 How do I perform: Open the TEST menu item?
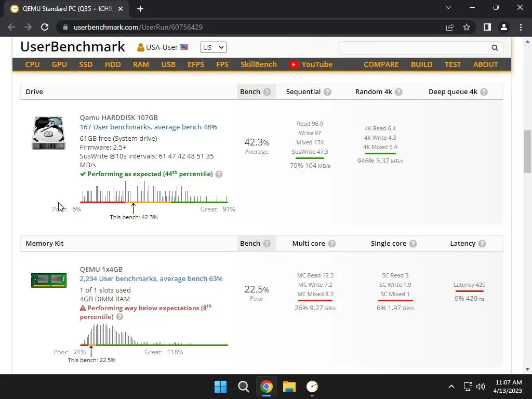coord(453,64)
